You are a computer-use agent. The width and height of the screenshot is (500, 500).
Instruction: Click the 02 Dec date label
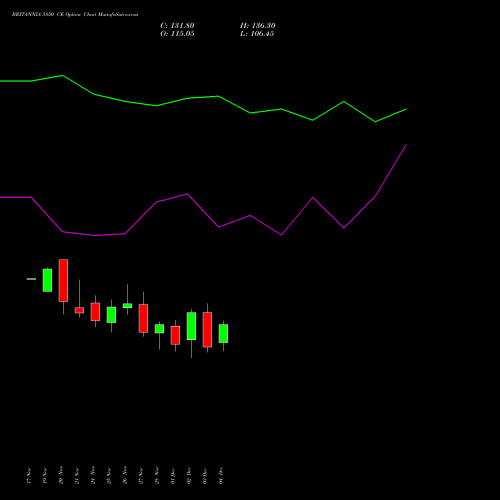point(189,475)
